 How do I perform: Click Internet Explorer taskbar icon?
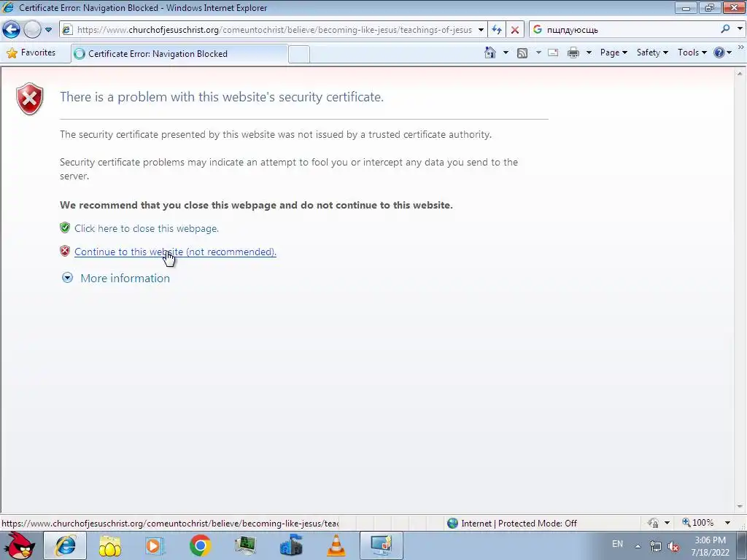tap(65, 545)
